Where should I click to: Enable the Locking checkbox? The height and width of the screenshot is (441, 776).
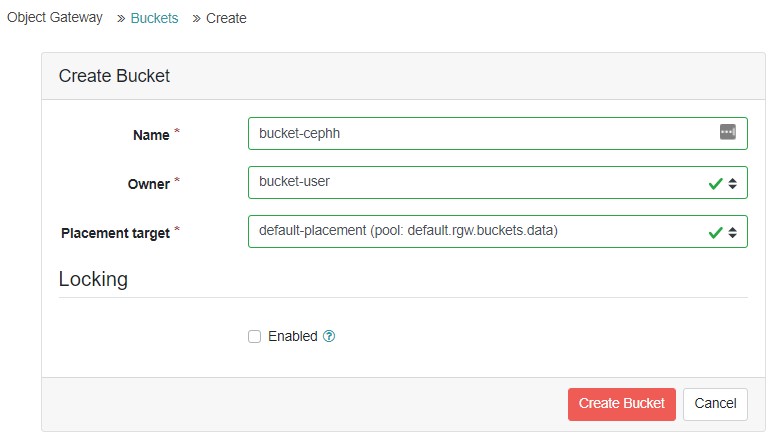pos(254,337)
